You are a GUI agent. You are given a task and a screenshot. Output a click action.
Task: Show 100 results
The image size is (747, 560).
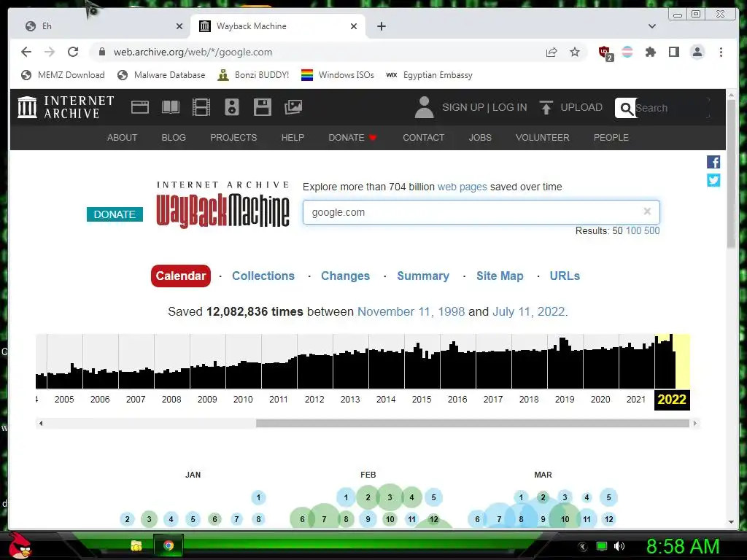coord(633,231)
